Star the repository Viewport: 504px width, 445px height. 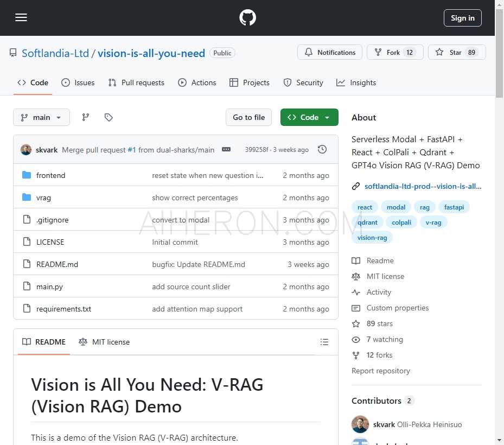tap(456, 53)
